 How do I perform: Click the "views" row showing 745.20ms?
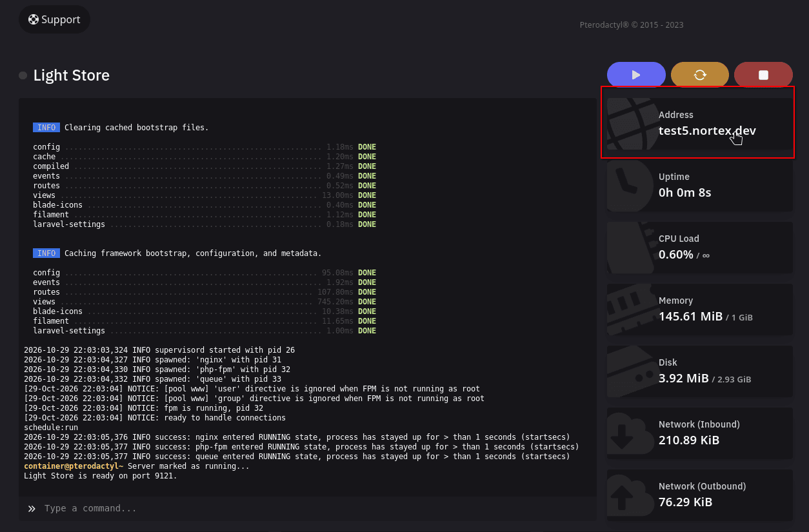[205, 302]
